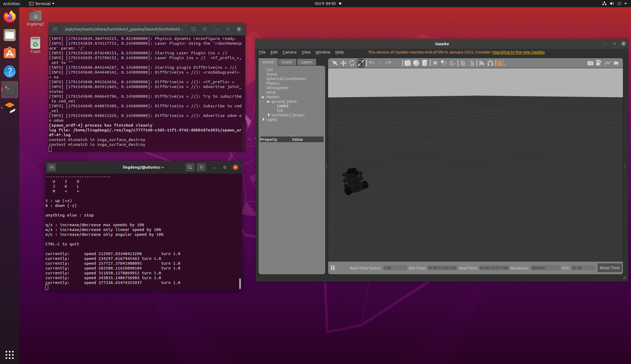The height and width of the screenshot is (364, 631).
Task: Open the align tool
Action: [482, 63]
